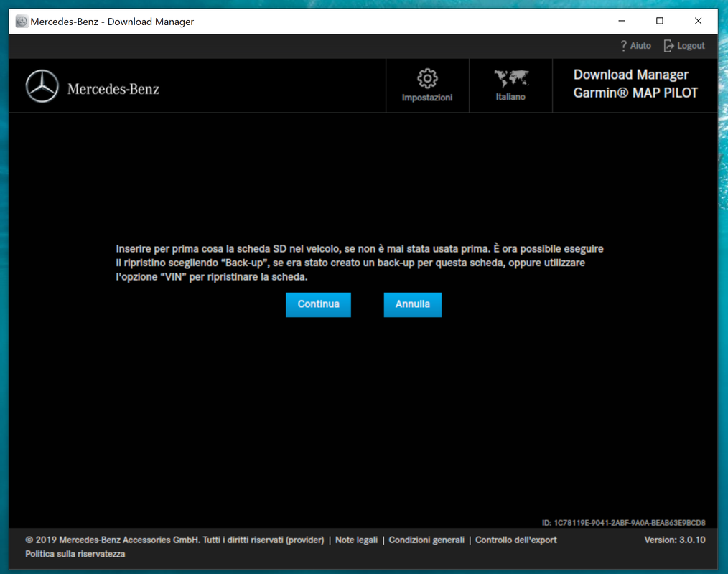Open the Condizioni generali link
This screenshot has height=574, width=728.
pos(426,540)
